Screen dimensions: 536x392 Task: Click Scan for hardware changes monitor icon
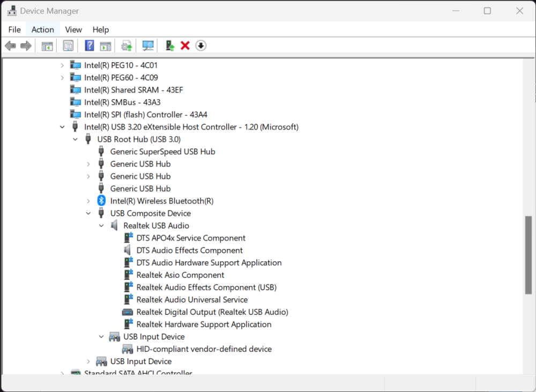click(148, 46)
